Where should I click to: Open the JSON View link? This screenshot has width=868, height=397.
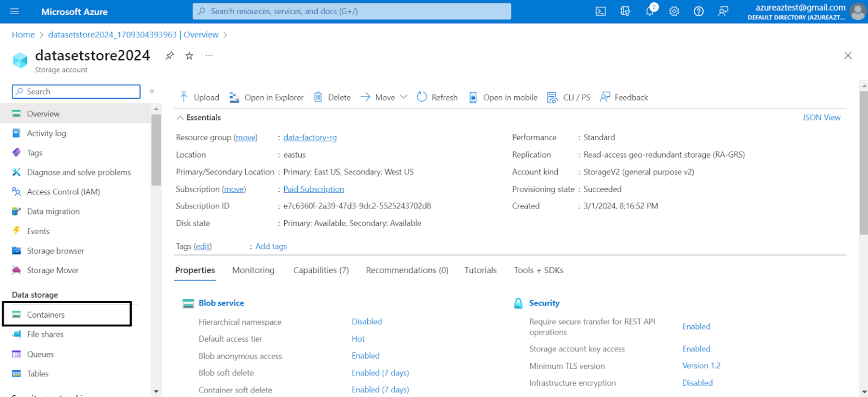point(822,118)
